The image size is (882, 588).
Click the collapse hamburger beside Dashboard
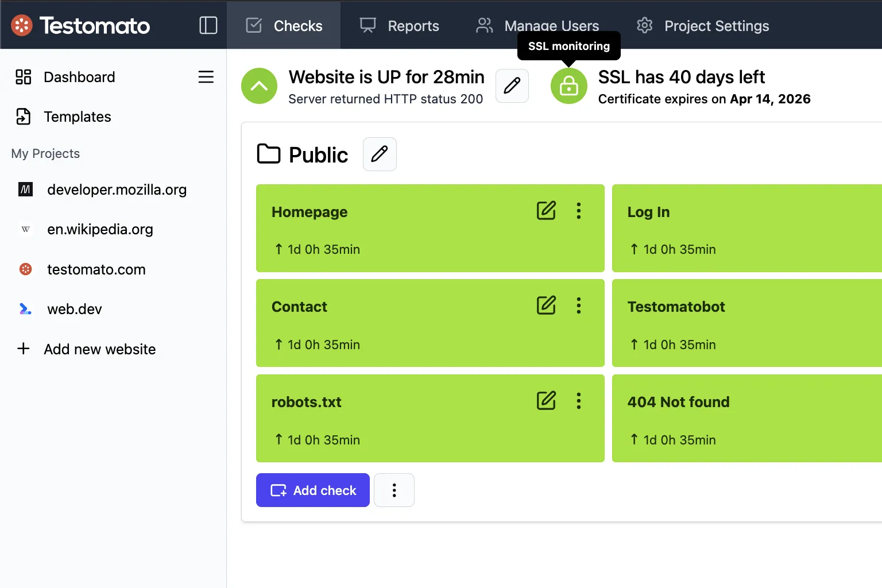(206, 77)
